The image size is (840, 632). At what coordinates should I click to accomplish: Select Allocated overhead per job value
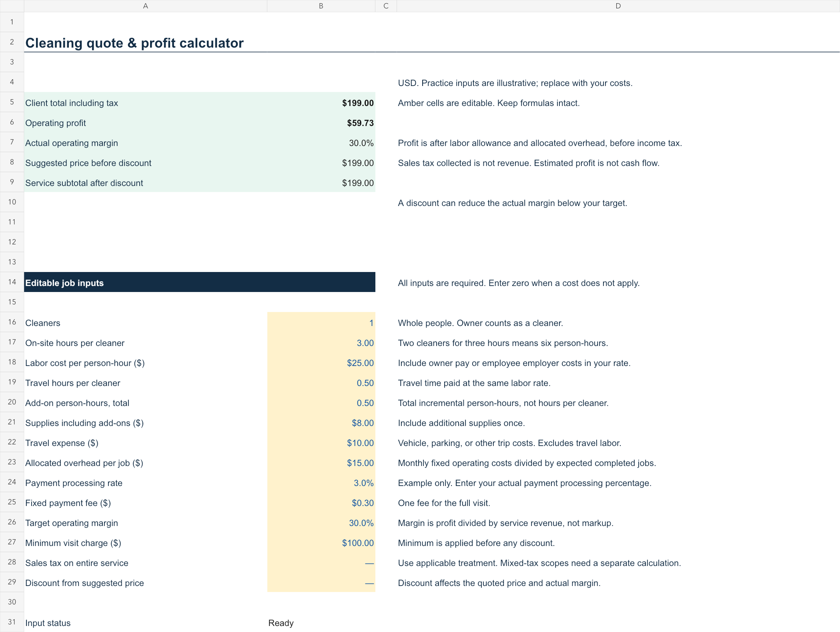[x=321, y=462]
